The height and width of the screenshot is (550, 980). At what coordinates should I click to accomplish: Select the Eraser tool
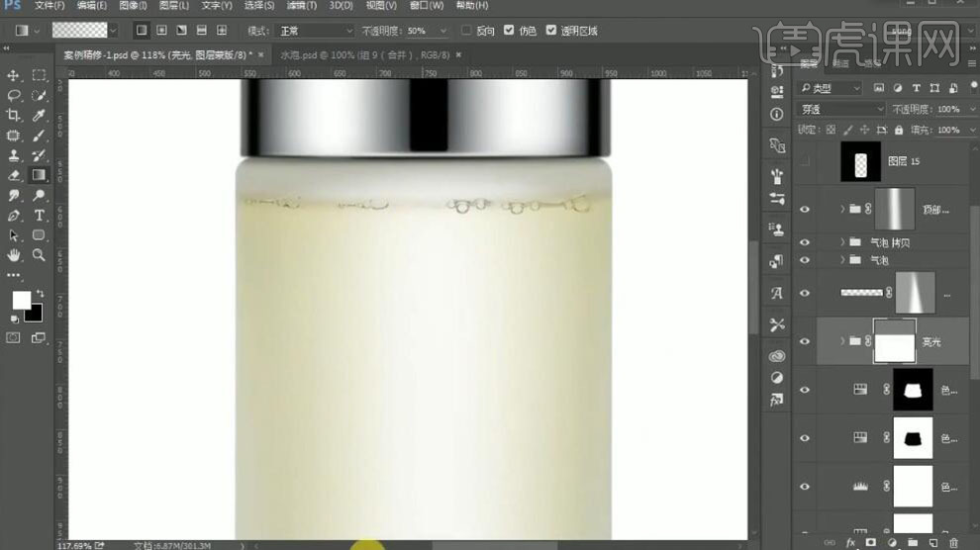pos(13,175)
